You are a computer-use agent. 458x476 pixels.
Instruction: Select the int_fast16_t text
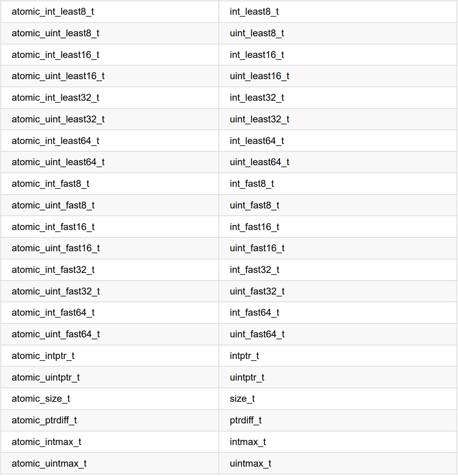[x=254, y=227]
